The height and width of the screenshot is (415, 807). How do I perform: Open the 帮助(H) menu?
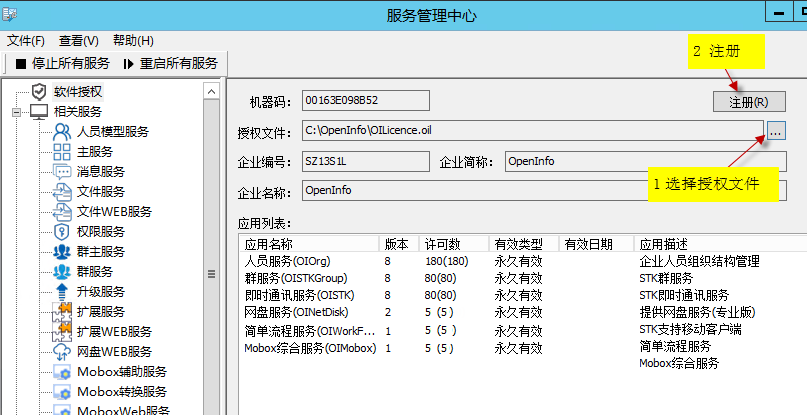[133, 41]
